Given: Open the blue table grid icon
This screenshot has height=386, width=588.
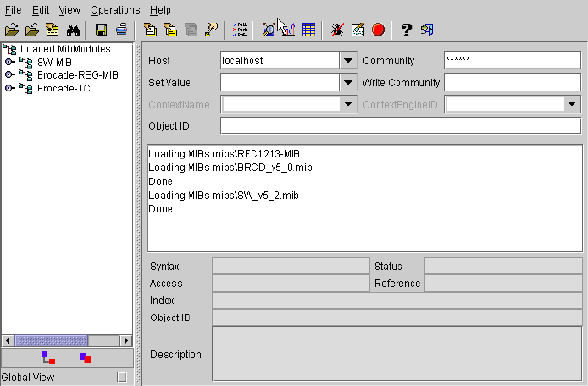Looking at the screenshot, I should pos(308,30).
